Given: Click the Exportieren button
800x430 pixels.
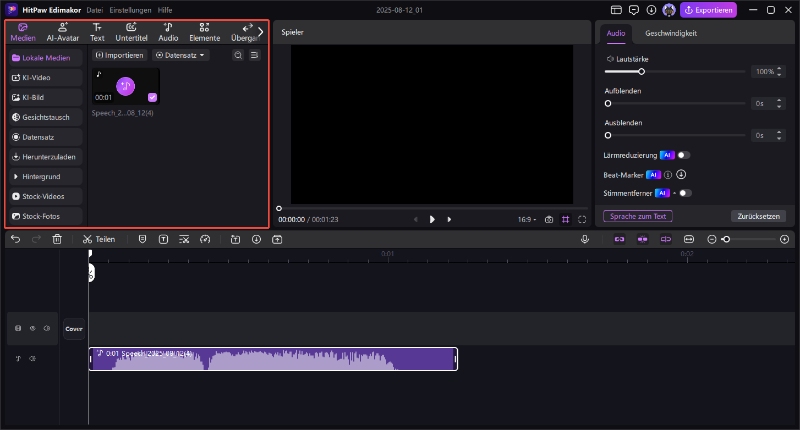Looking at the screenshot, I should [x=708, y=10].
